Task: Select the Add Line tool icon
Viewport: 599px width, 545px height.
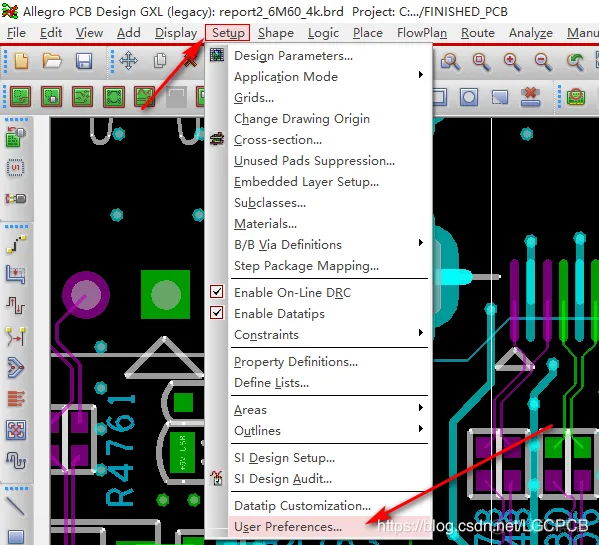Action: (16, 505)
